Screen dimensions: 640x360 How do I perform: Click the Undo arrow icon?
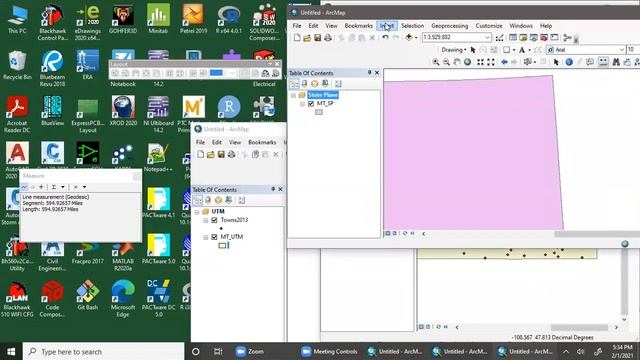[385, 38]
